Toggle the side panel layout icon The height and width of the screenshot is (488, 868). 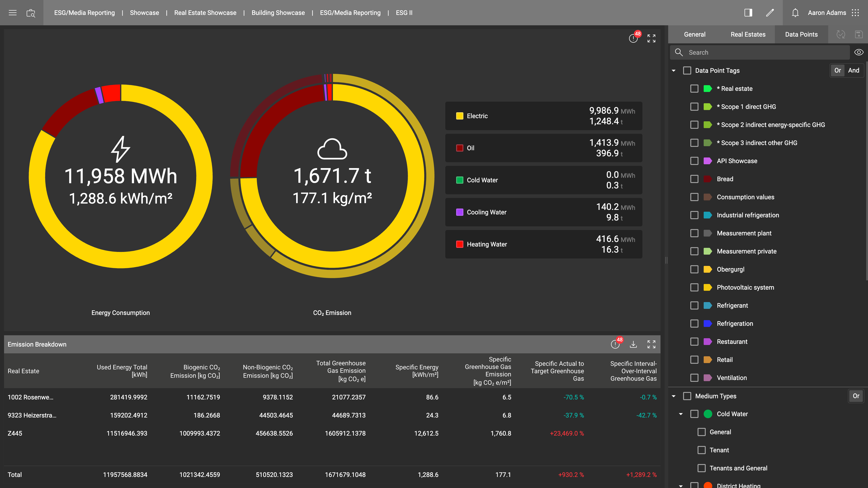pyautogui.click(x=748, y=13)
